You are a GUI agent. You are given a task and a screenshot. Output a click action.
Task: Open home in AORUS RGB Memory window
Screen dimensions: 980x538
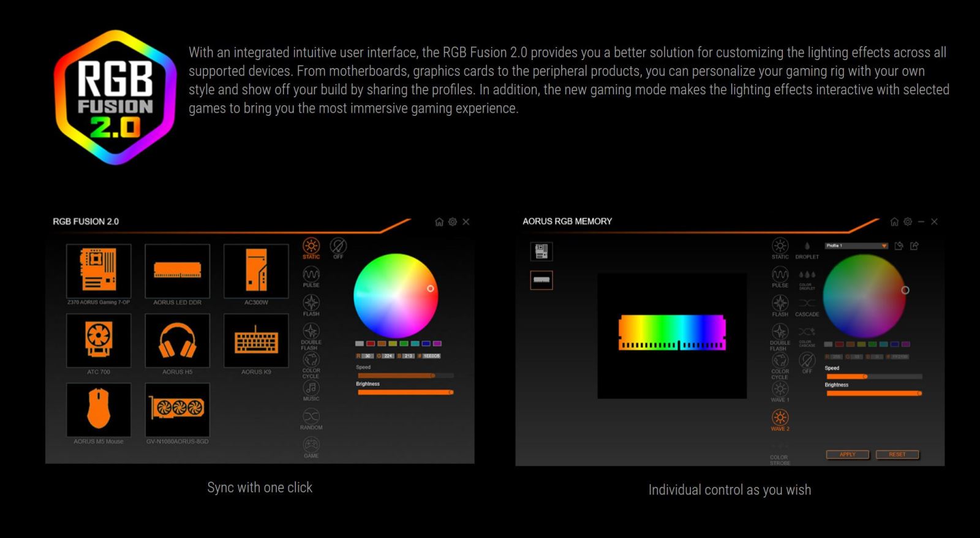pos(894,222)
